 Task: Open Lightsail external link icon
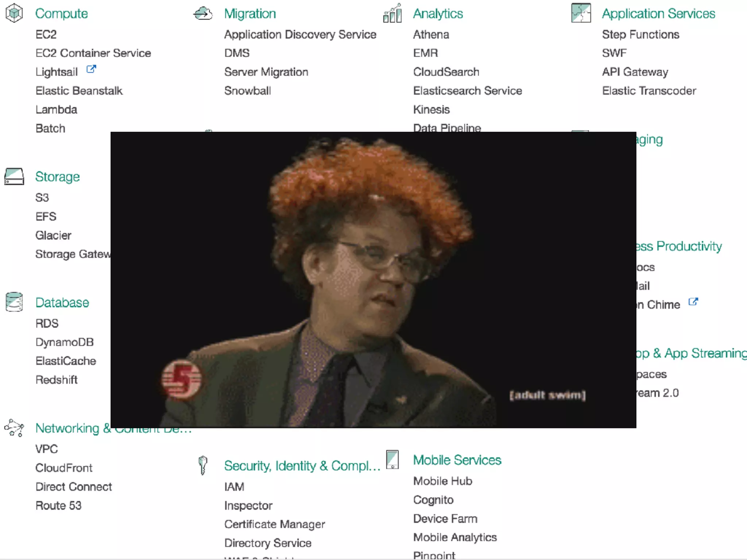coord(91,69)
